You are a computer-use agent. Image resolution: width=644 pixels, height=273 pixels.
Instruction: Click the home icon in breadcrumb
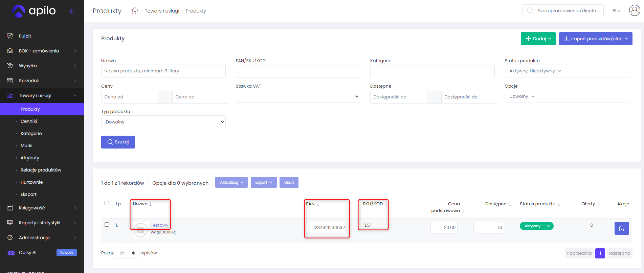coord(135,11)
